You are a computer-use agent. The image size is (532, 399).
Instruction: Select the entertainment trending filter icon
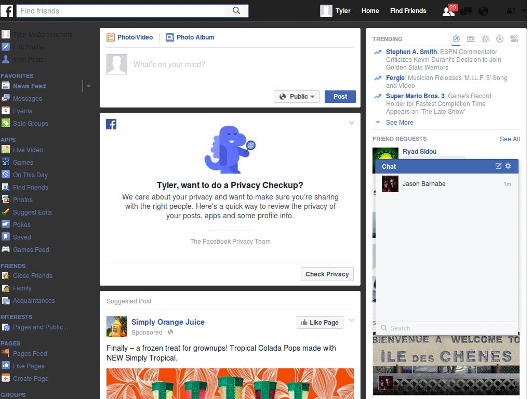point(514,38)
